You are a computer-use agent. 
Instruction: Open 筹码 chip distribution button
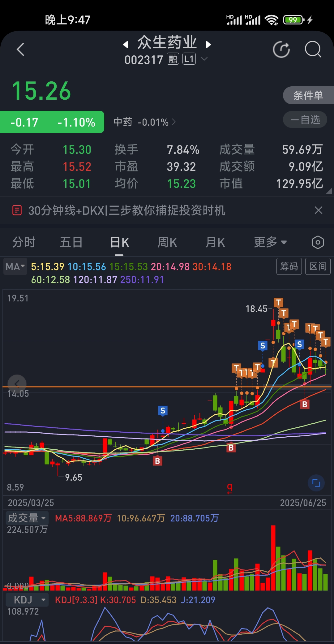click(289, 266)
